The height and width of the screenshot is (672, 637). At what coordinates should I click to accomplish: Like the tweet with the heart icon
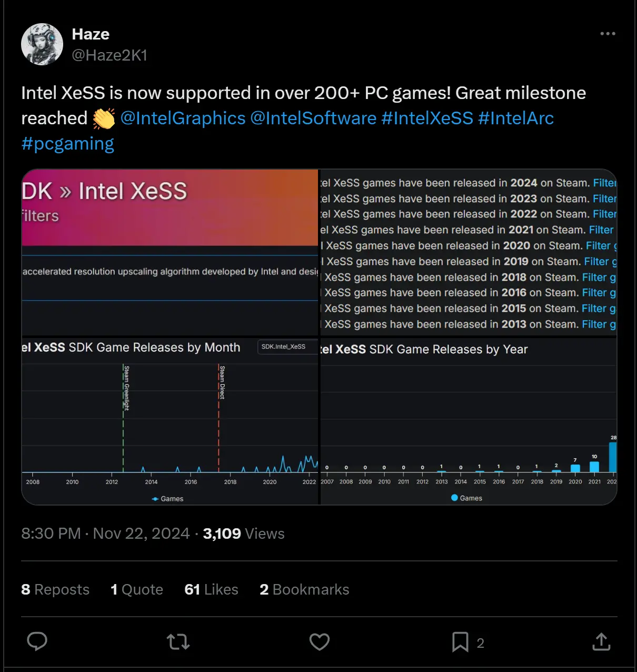point(319,641)
